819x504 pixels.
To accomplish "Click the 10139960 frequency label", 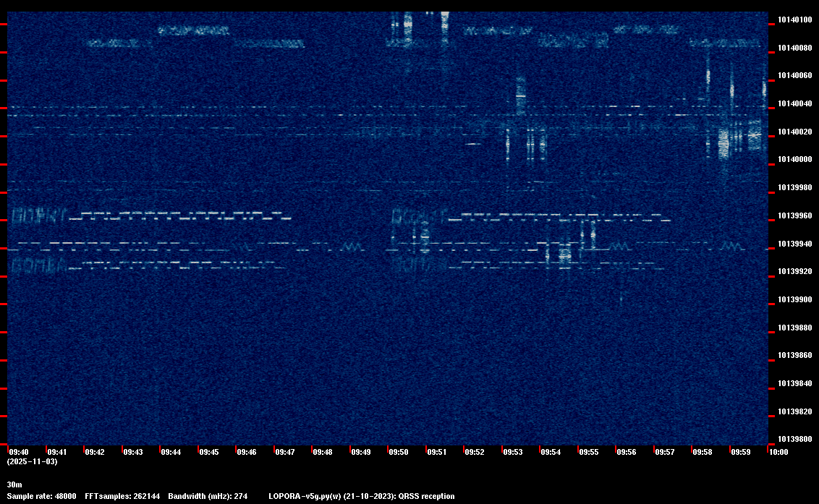I will pos(795,215).
